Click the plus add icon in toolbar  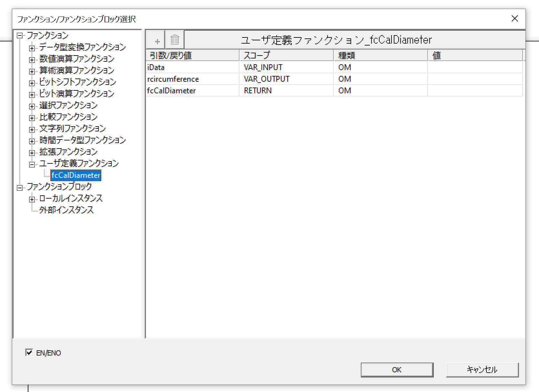click(157, 41)
